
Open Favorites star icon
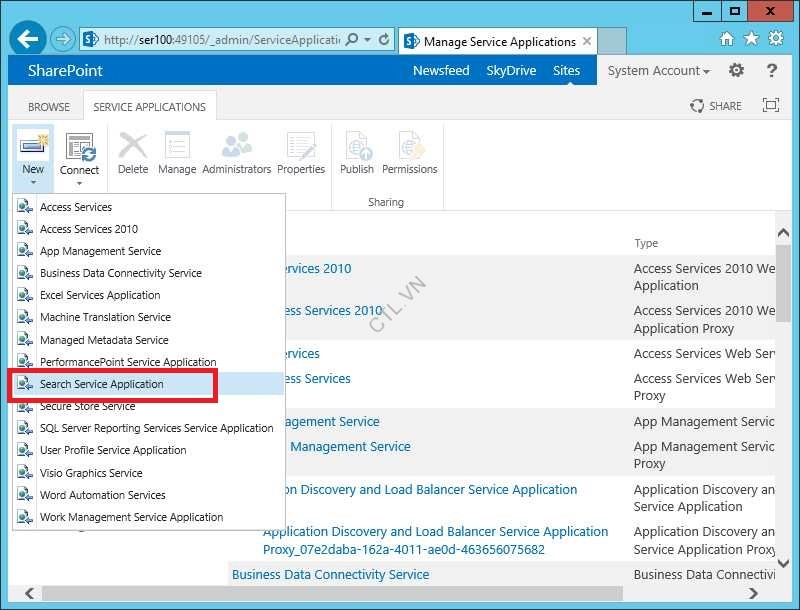751,39
